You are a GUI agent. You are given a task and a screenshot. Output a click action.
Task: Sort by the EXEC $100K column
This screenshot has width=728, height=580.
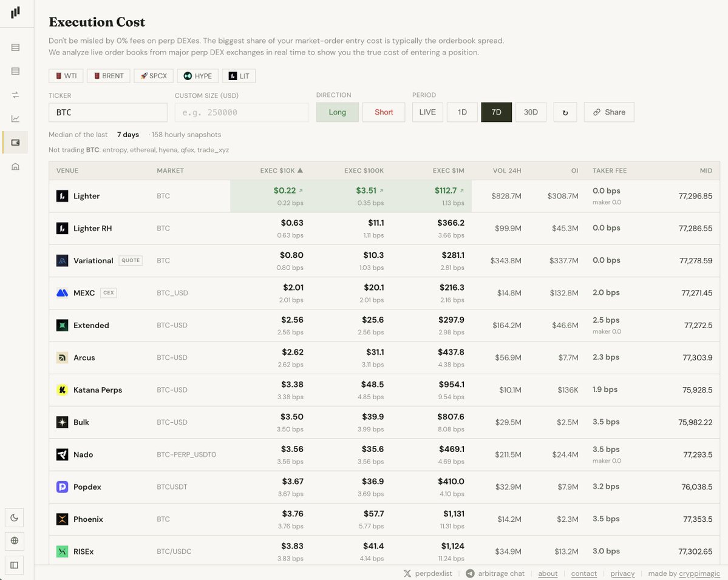[x=364, y=170]
